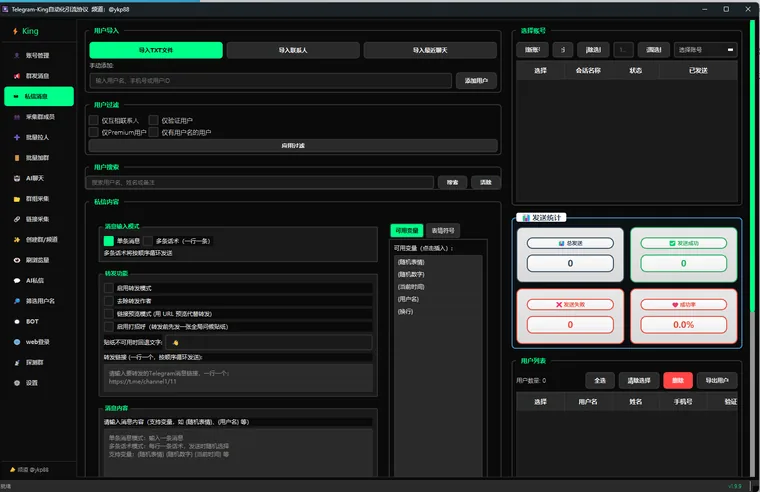The image size is (760, 492).
Task: Switch to 表情符号 emoji tab
Action: point(443,231)
